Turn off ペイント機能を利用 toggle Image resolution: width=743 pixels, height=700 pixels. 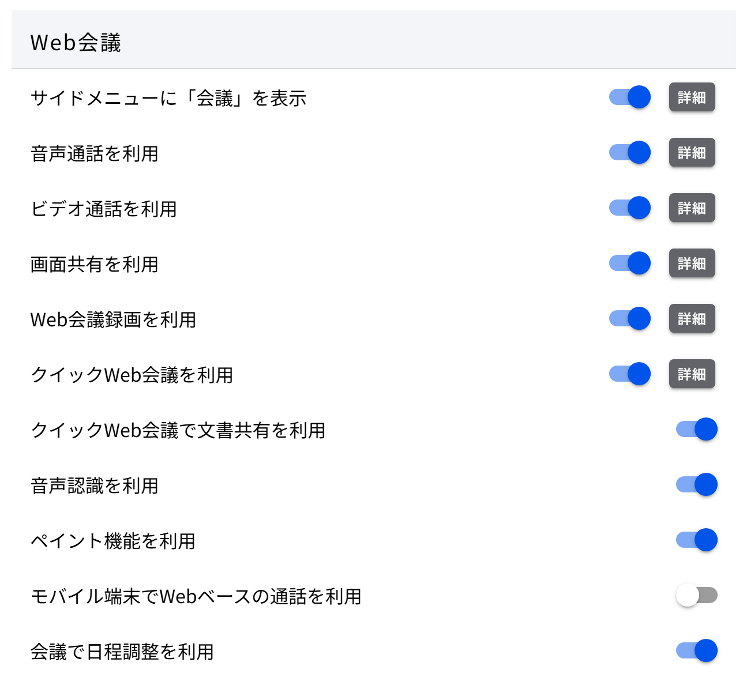point(696,540)
